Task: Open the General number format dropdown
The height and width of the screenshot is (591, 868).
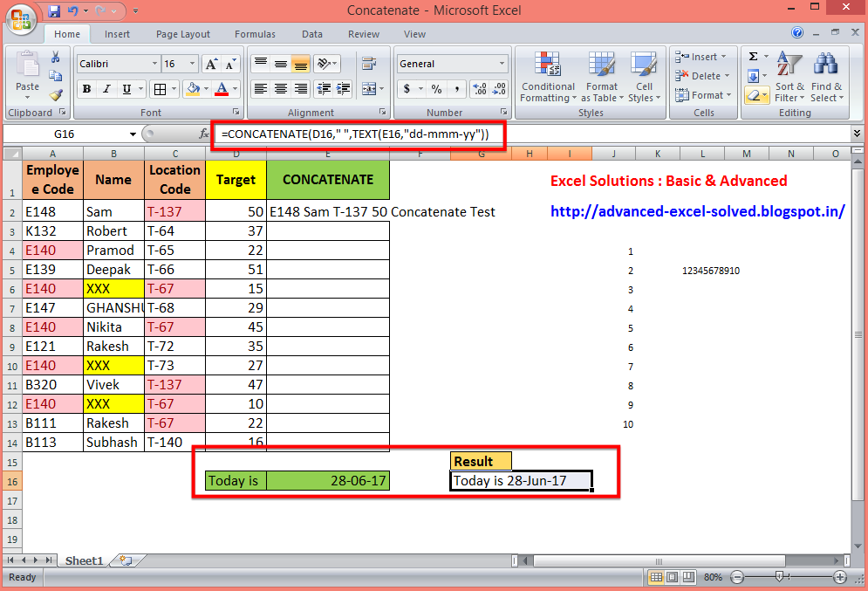Action: point(502,63)
